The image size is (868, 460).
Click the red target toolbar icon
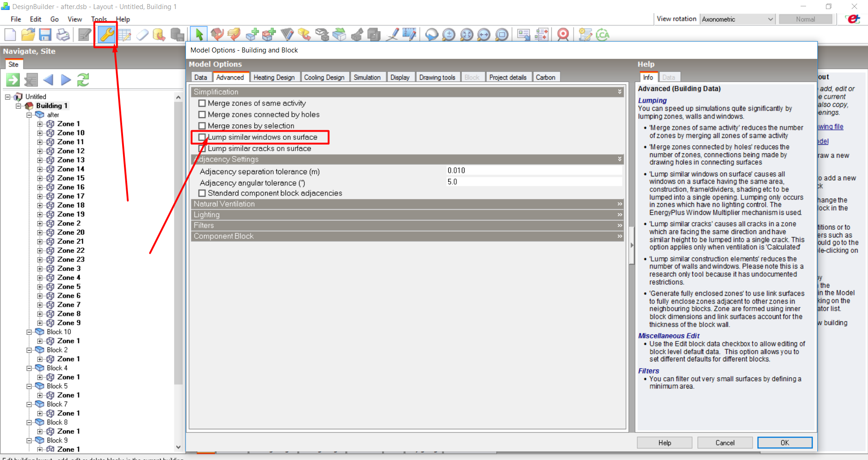pyautogui.click(x=563, y=34)
